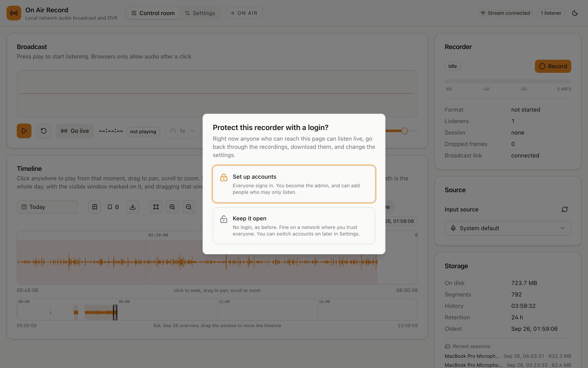This screenshot has height=368, width=588.
Task: Open the 1x playback speed dropdown
Action: [x=183, y=131]
